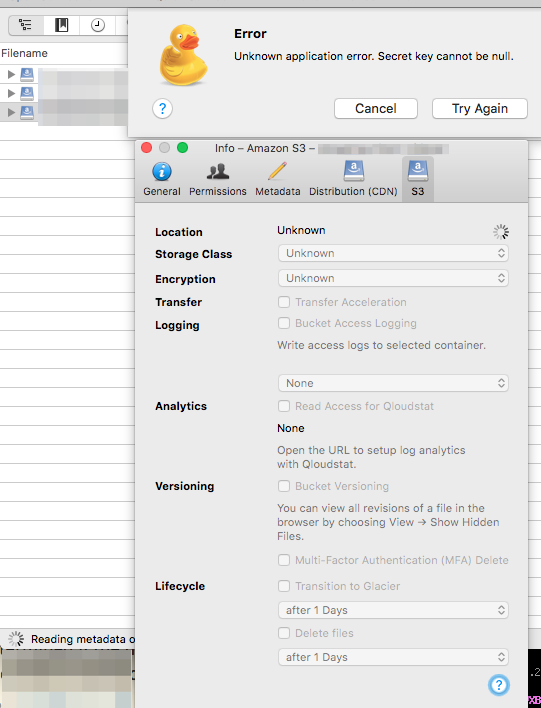Expand the first bucket row
The image size is (541, 708).
(11, 75)
